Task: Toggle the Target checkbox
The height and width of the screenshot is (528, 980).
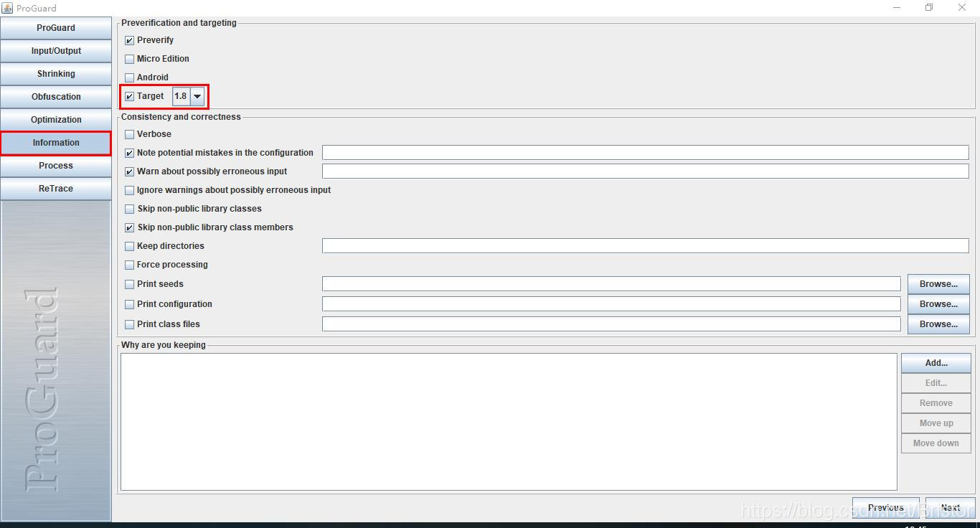Action: (x=129, y=97)
